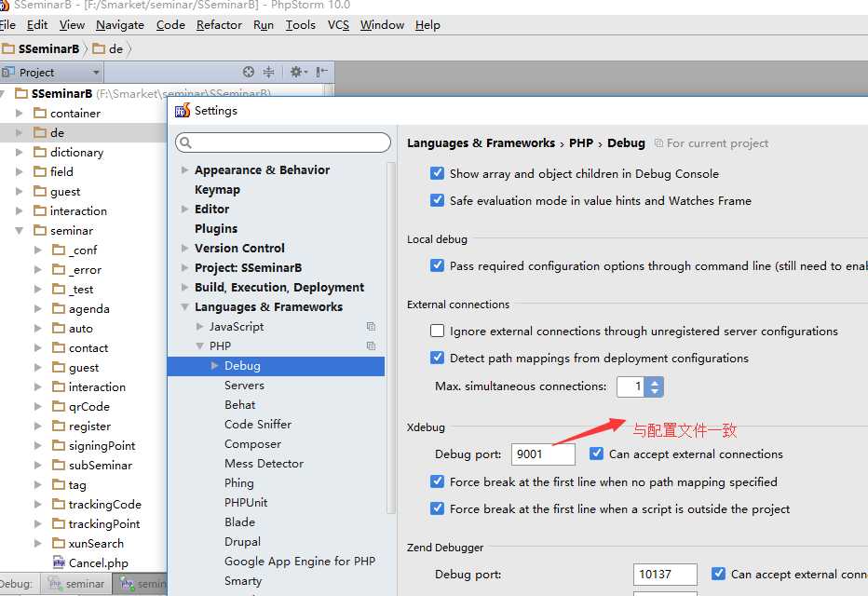Click the xunSearch folder icon
The image size is (868, 596).
(x=58, y=543)
